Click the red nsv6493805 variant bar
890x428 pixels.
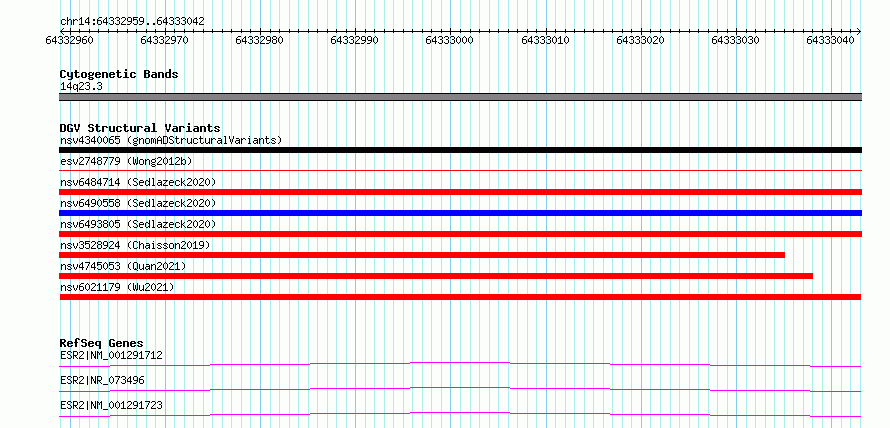tap(460, 234)
